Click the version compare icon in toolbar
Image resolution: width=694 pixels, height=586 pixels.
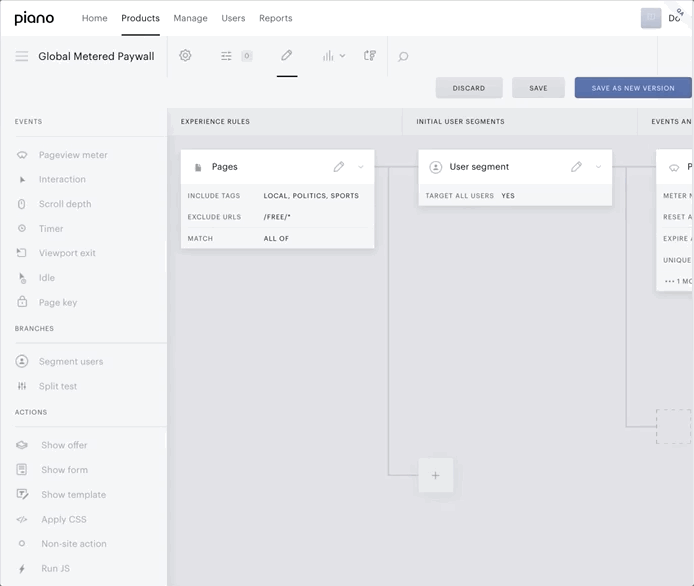pyautogui.click(x=370, y=55)
